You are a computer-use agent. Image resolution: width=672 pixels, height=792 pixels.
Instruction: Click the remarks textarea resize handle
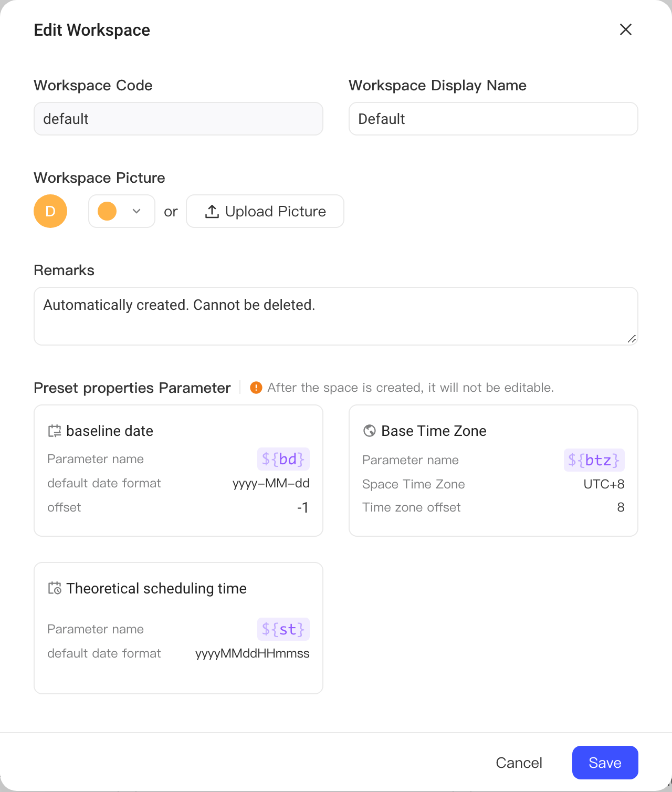click(x=632, y=339)
